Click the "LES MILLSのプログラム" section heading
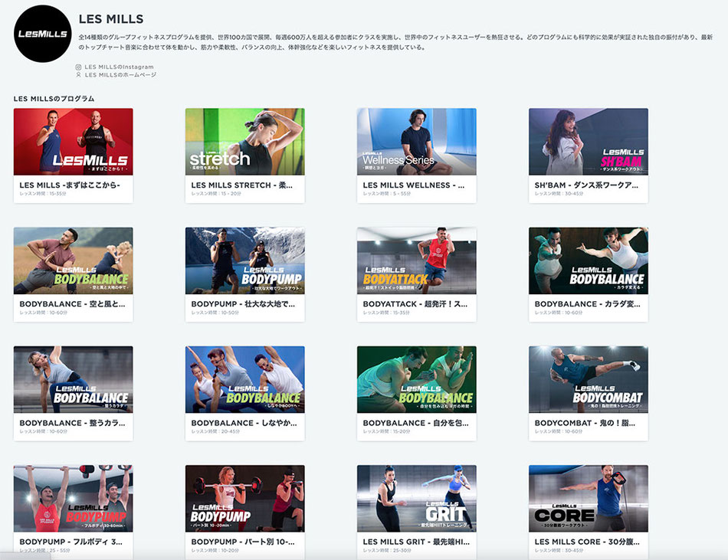 pyautogui.click(x=54, y=98)
